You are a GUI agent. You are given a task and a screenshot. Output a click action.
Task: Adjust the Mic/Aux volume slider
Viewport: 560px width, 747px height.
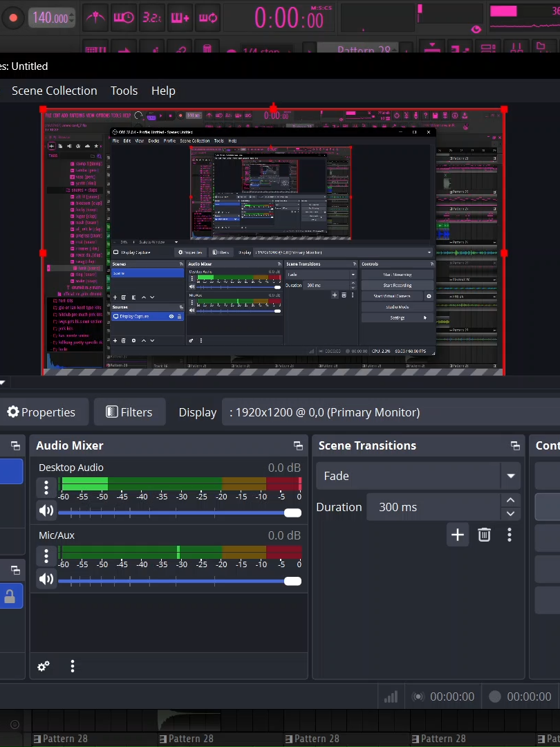coord(180,581)
